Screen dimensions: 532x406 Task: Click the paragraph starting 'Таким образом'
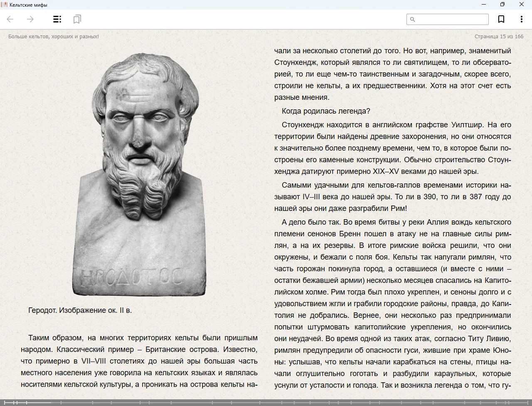(x=139, y=361)
